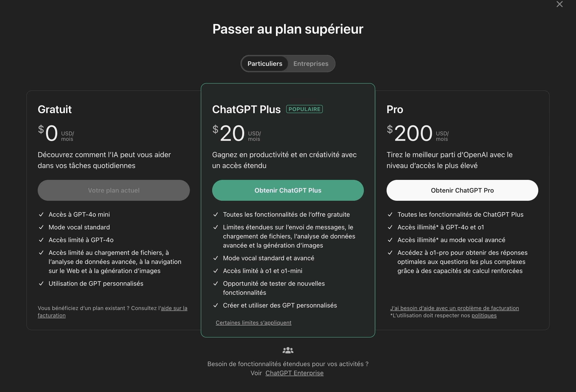Screen dimensions: 576x392
Task: Switch to the Entreprises tab
Action: pyautogui.click(x=311, y=64)
